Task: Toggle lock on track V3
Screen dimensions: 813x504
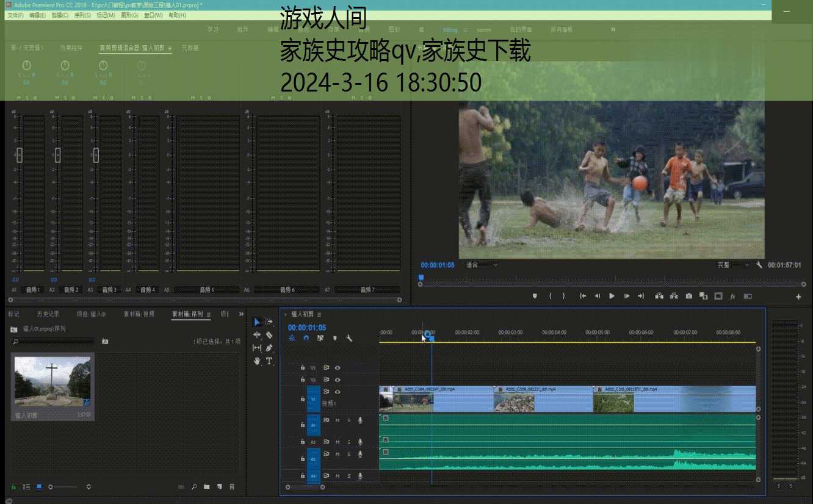Action: (303, 368)
